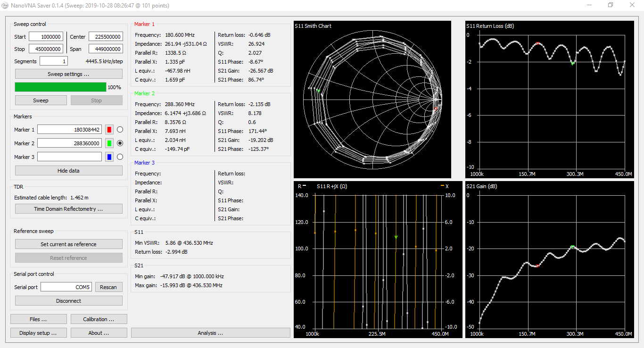Viewport: 644px width, 348px height.
Task: Click the green Marker 2 color swatch
Action: tap(109, 143)
